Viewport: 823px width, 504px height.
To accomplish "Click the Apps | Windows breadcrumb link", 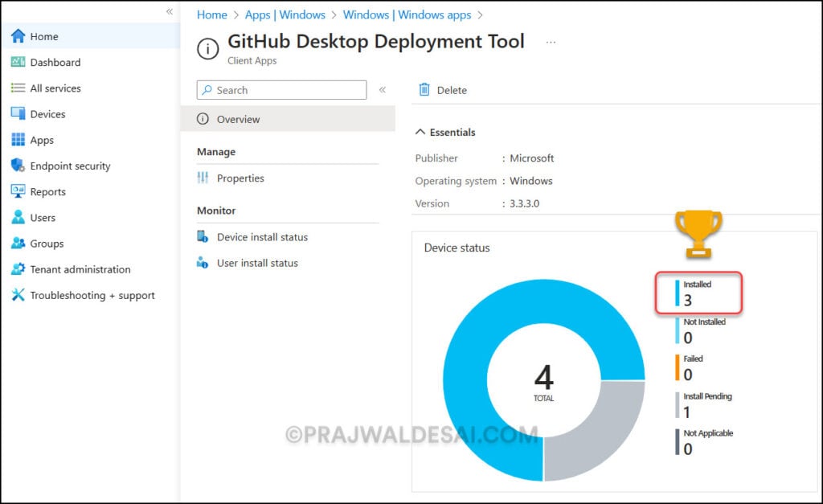I will pos(285,14).
